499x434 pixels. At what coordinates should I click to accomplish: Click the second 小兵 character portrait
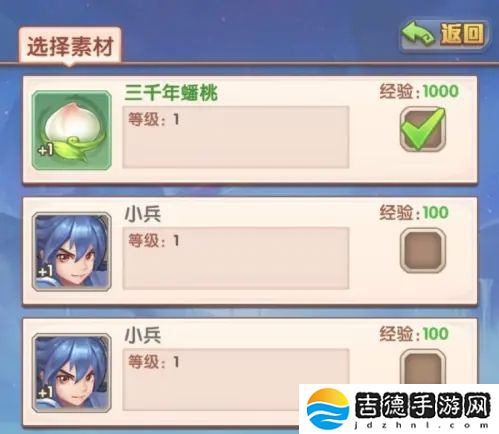[x=72, y=373]
